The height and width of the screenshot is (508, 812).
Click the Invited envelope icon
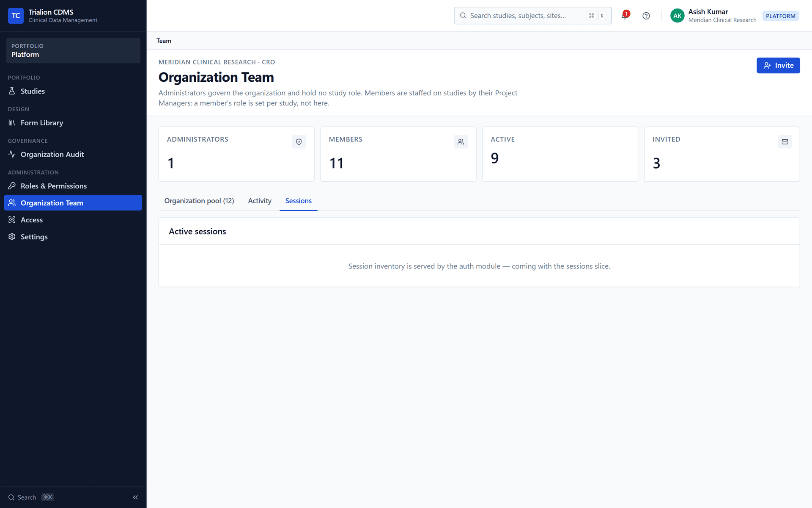point(785,142)
